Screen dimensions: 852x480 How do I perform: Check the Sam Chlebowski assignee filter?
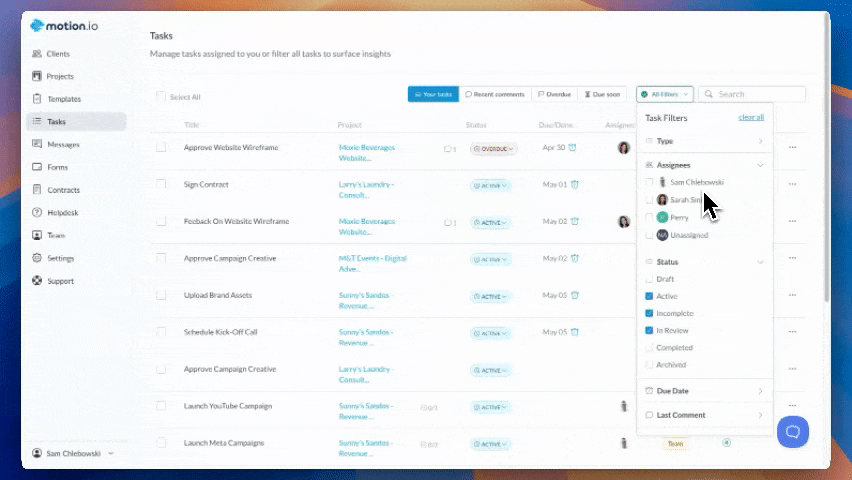(x=649, y=182)
